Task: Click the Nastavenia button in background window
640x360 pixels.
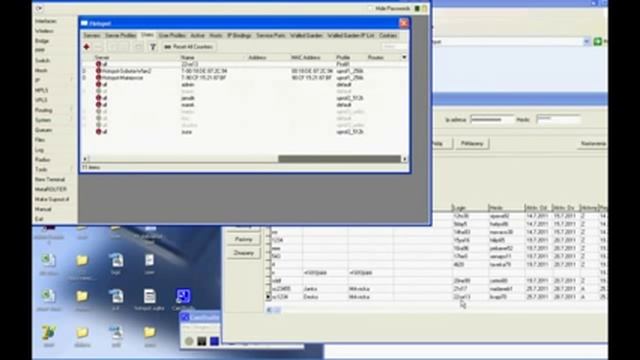Action: (x=592, y=144)
